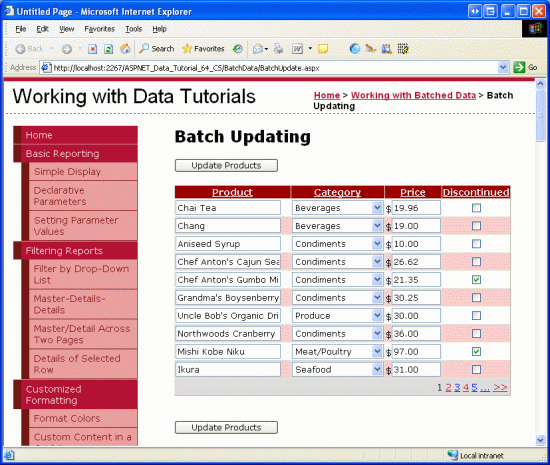
Task: Open Category dropdown for Aniseed Syrup
Action: click(337, 244)
